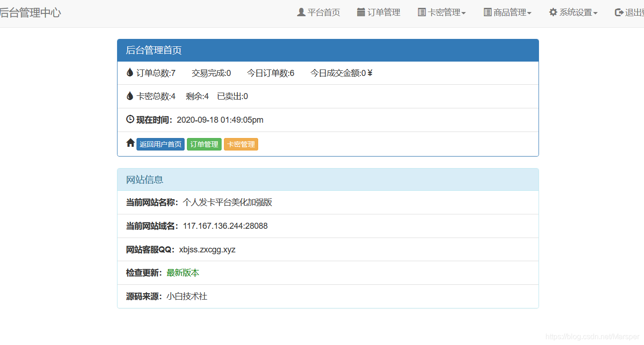Click the droplet icon beside 订单总数
The image size is (644, 345).
click(x=130, y=72)
